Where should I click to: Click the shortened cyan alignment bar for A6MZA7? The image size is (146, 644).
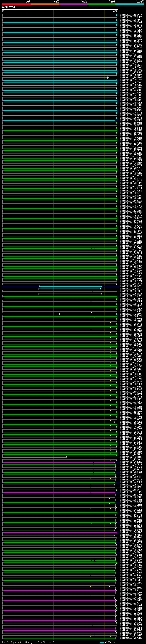[55, 78]
